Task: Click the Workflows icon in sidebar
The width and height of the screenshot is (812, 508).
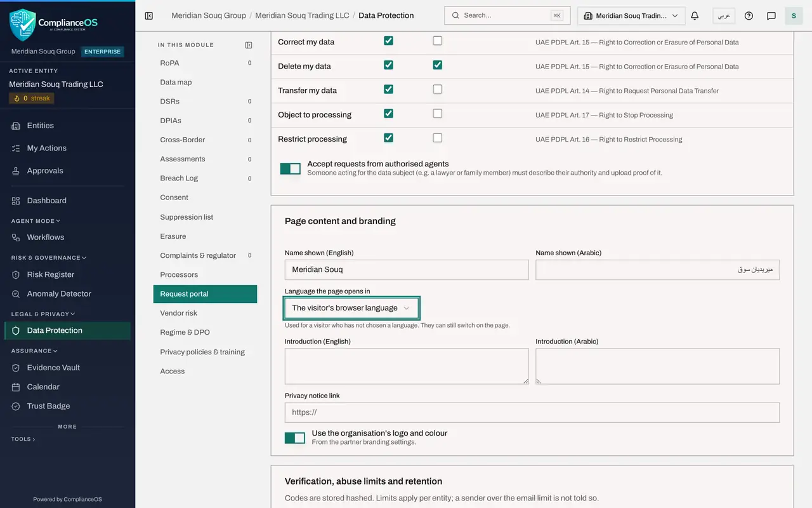Action: pos(16,237)
